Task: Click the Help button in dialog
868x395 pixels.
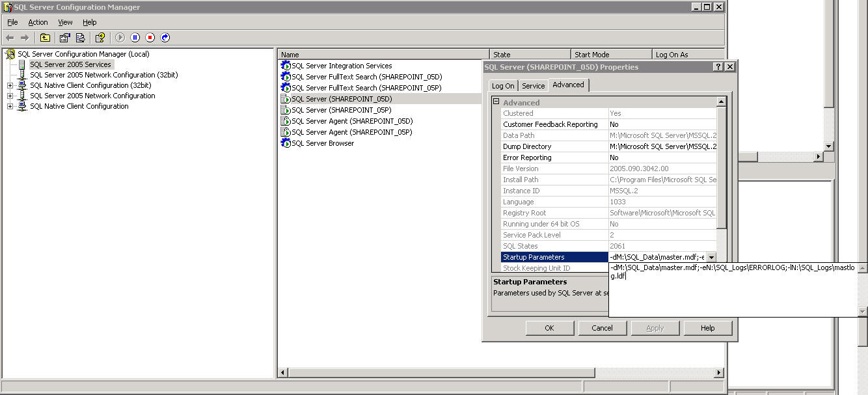Action: 707,328
